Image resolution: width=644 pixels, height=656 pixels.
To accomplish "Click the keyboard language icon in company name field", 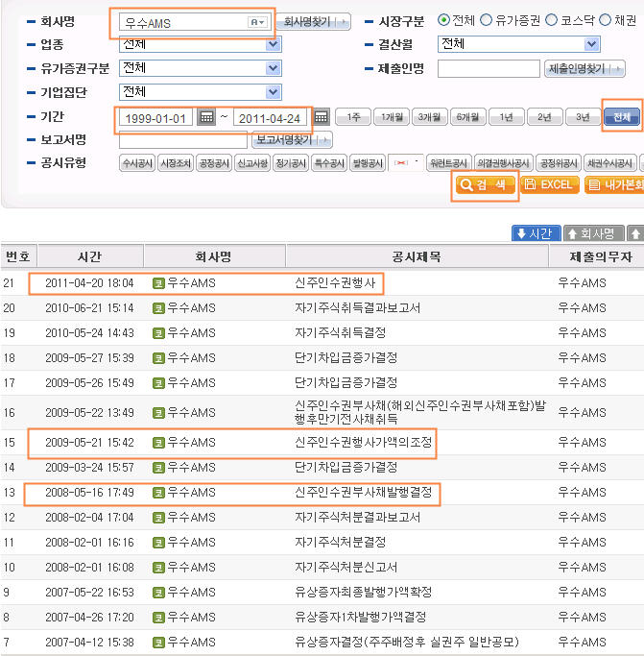I will 257,22.
